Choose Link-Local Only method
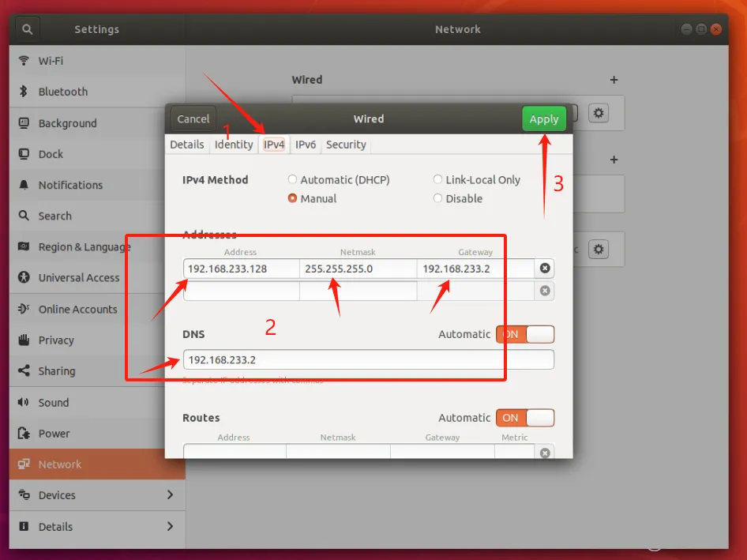Screen dimensions: 747x560 click(476, 179)
